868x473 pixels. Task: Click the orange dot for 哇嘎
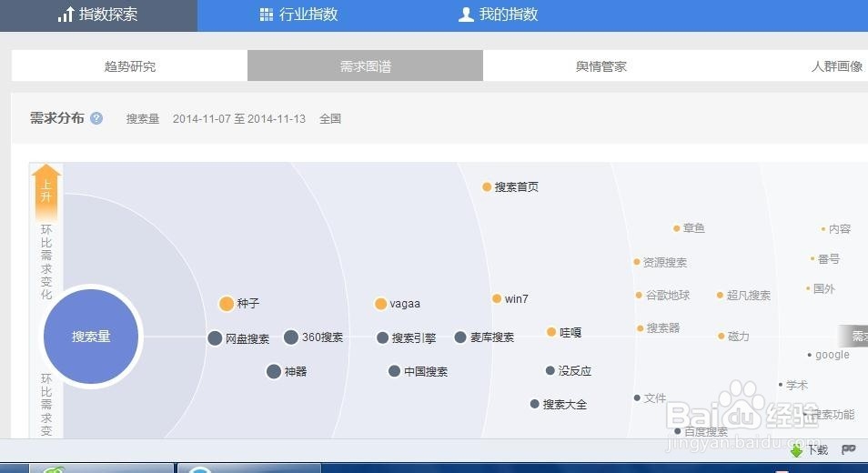tap(551, 332)
